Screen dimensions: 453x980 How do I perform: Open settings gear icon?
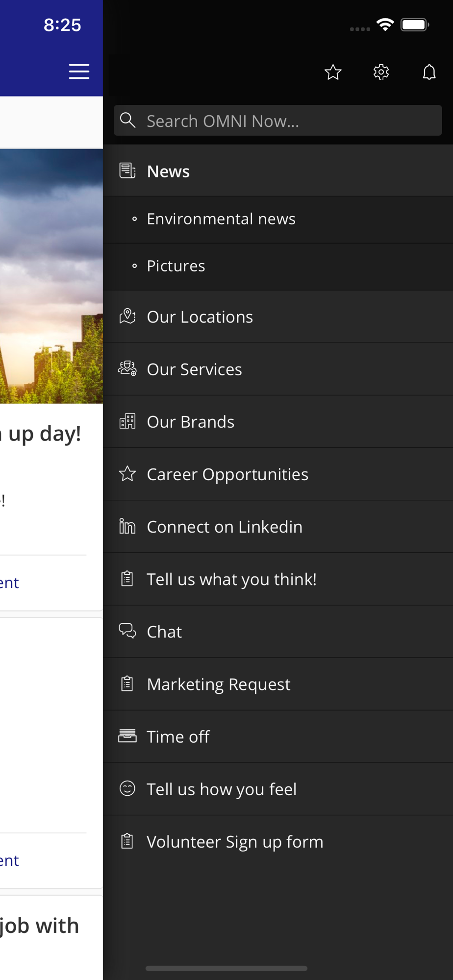pos(381,73)
